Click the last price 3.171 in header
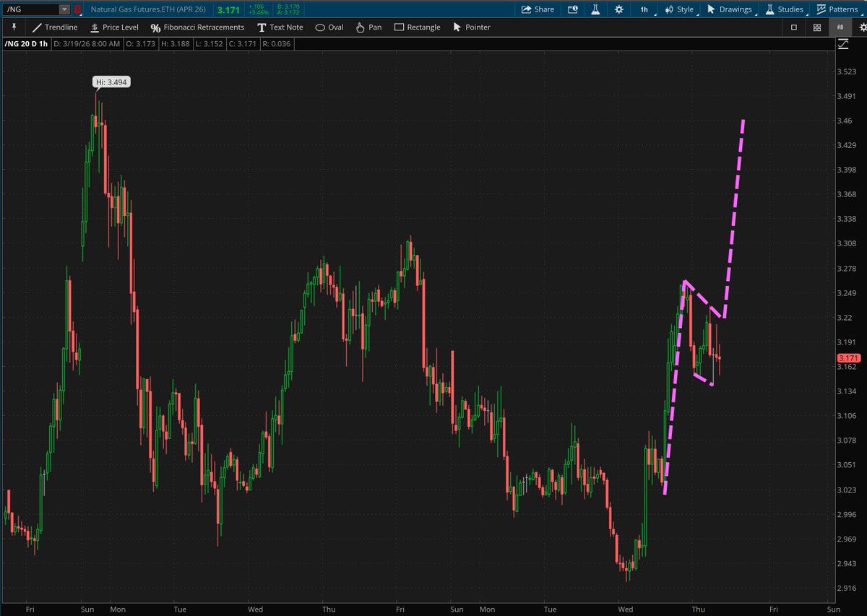Image resolution: width=867 pixels, height=616 pixels. click(228, 9)
